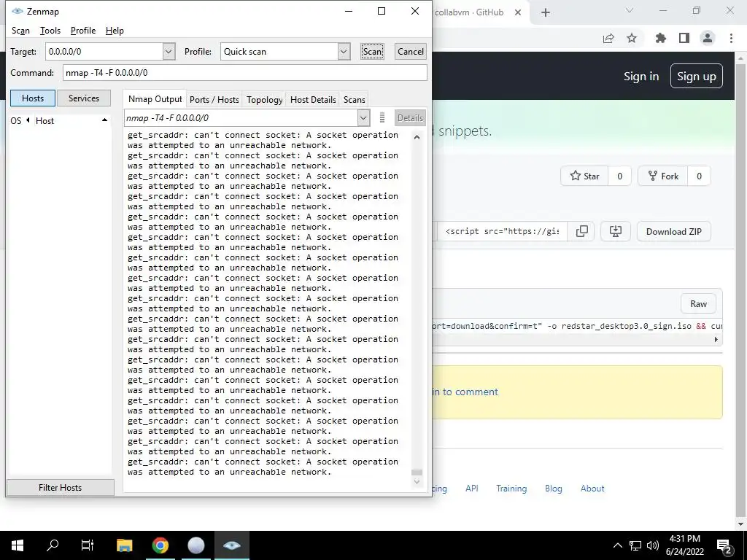
Task: Switch to the Nmap Output tab
Action: (155, 99)
